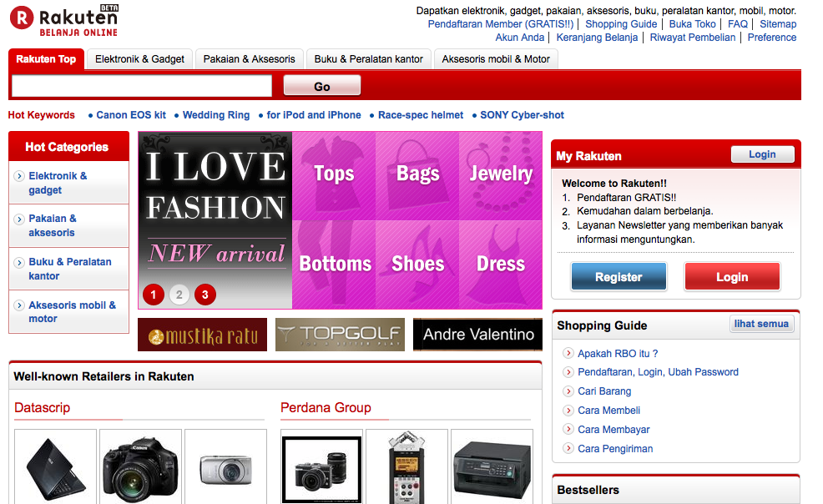Open the Shoes fashion category tile

tap(417, 265)
